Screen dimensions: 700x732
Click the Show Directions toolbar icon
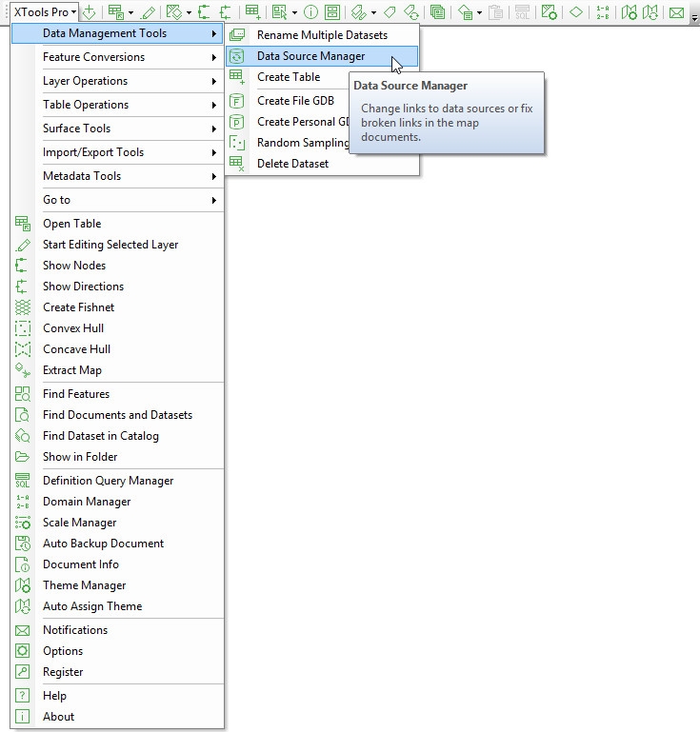click(x=226, y=12)
